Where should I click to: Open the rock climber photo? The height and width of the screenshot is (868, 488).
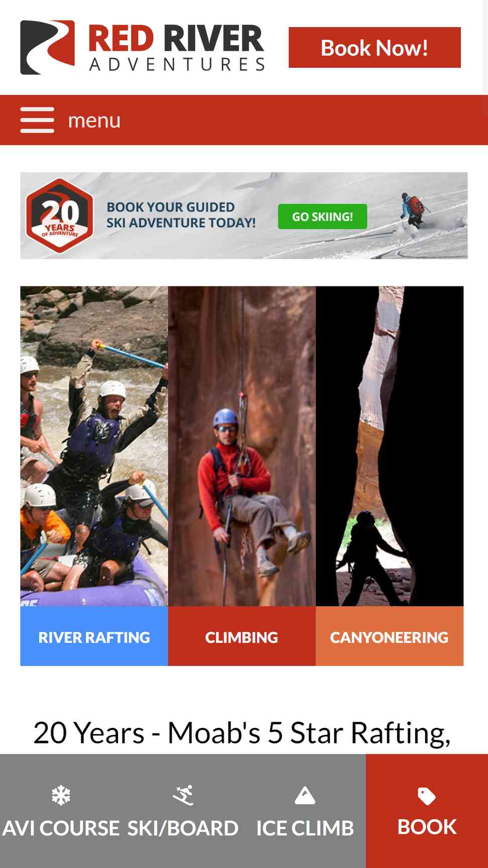[x=241, y=446]
